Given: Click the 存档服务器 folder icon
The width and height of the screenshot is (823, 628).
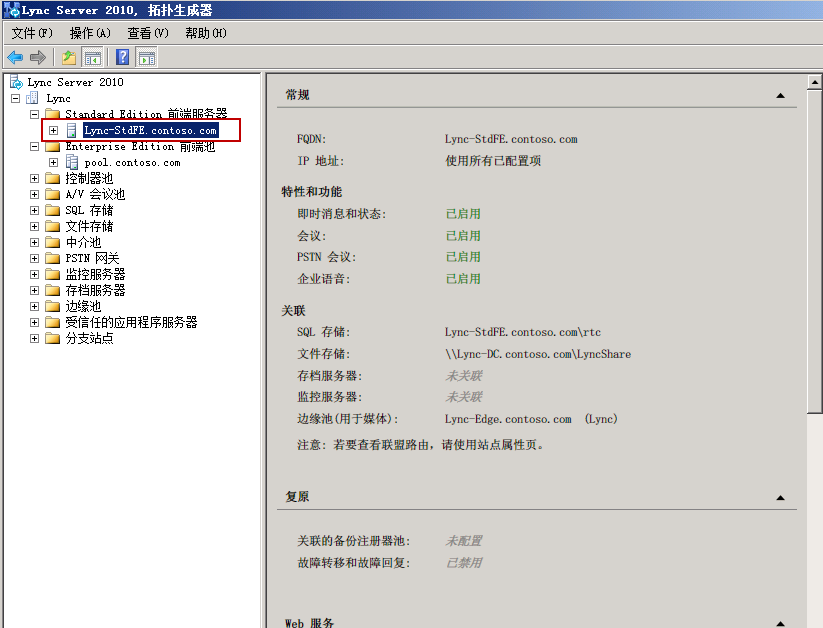Looking at the screenshot, I should [x=52, y=290].
